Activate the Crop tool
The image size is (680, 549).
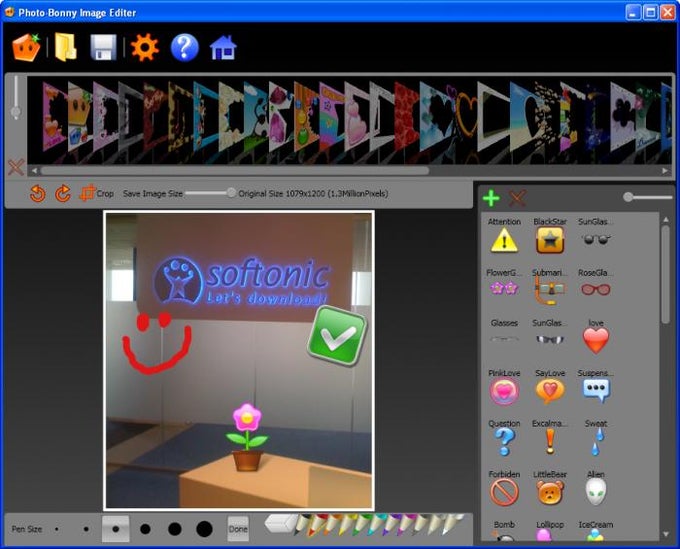tap(97, 193)
